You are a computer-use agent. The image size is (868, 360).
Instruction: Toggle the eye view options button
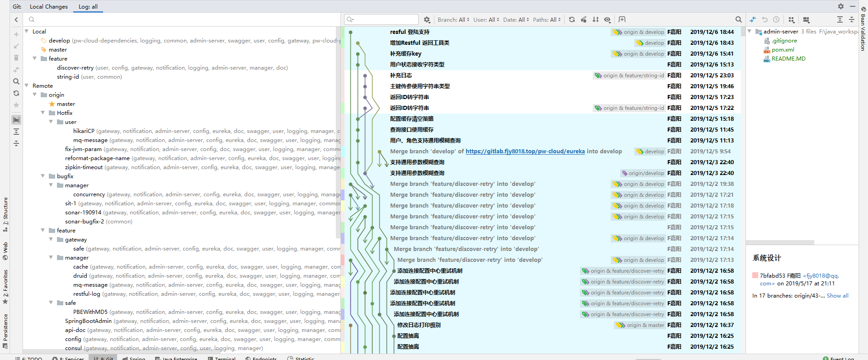click(608, 19)
